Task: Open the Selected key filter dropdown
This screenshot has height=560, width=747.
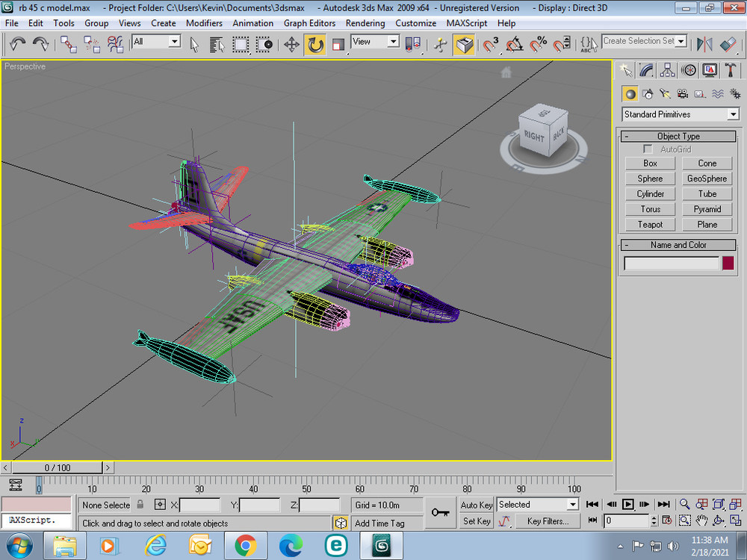Action: click(x=537, y=504)
